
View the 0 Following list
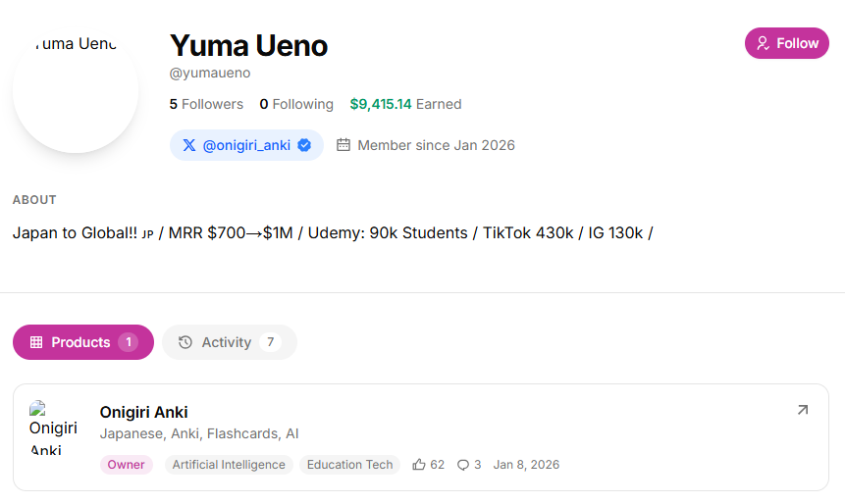click(x=296, y=104)
